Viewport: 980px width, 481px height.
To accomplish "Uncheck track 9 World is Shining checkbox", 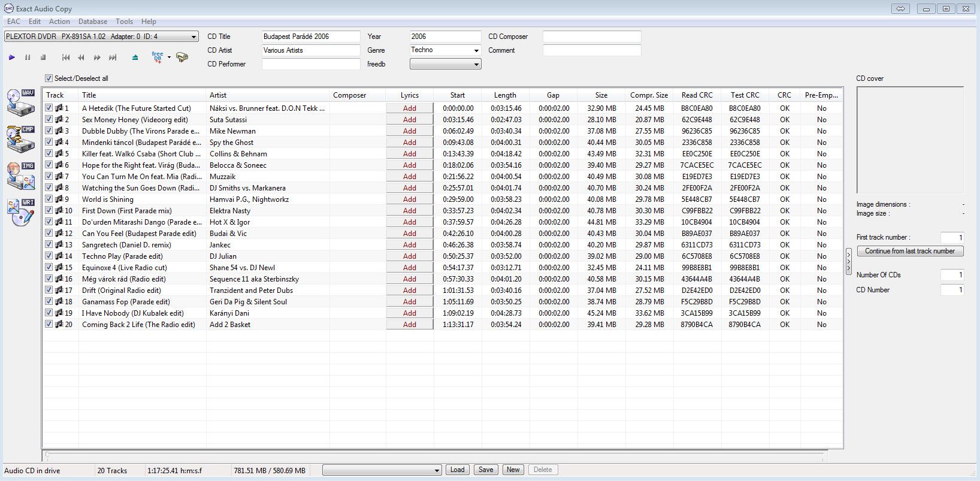I will (49, 199).
